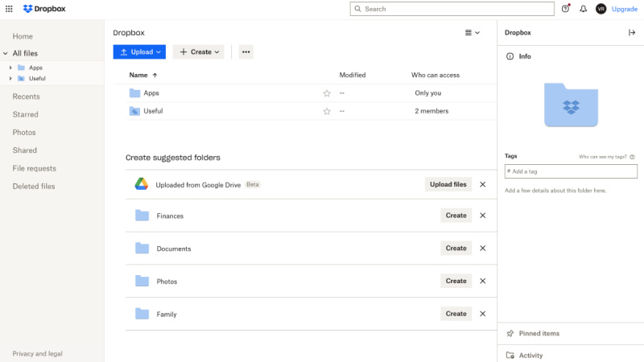Create the Documents folder
The width and height of the screenshot is (644, 362).
456,248
